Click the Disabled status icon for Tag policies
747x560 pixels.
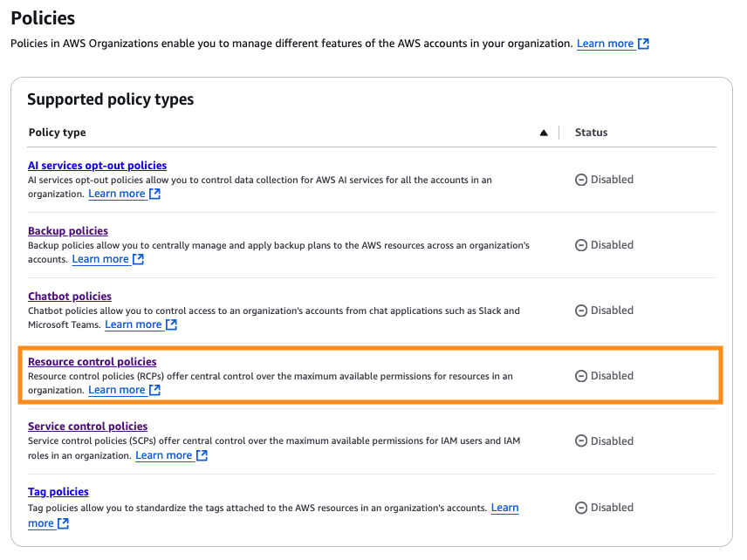click(x=581, y=507)
